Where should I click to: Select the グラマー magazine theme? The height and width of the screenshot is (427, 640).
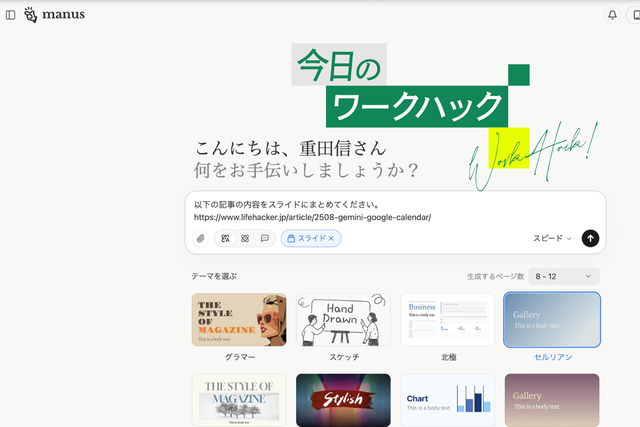239,319
